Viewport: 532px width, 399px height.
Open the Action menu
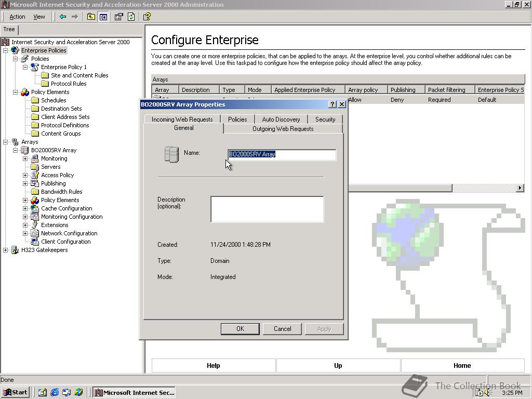coord(17,17)
